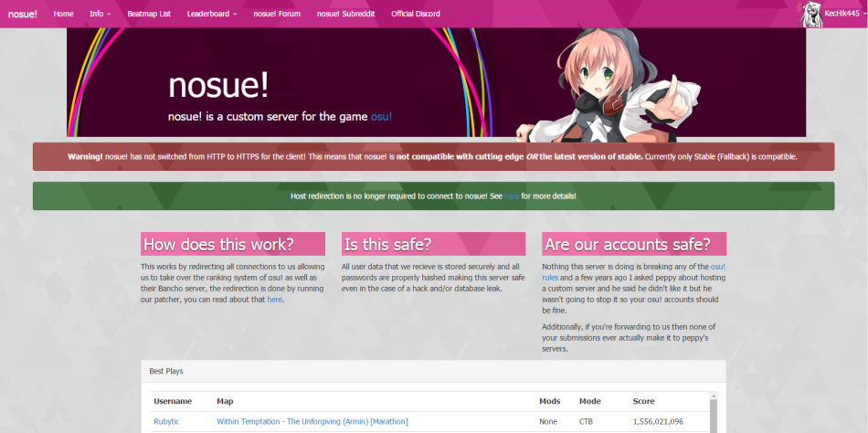Open the Official Discord link

(416, 14)
